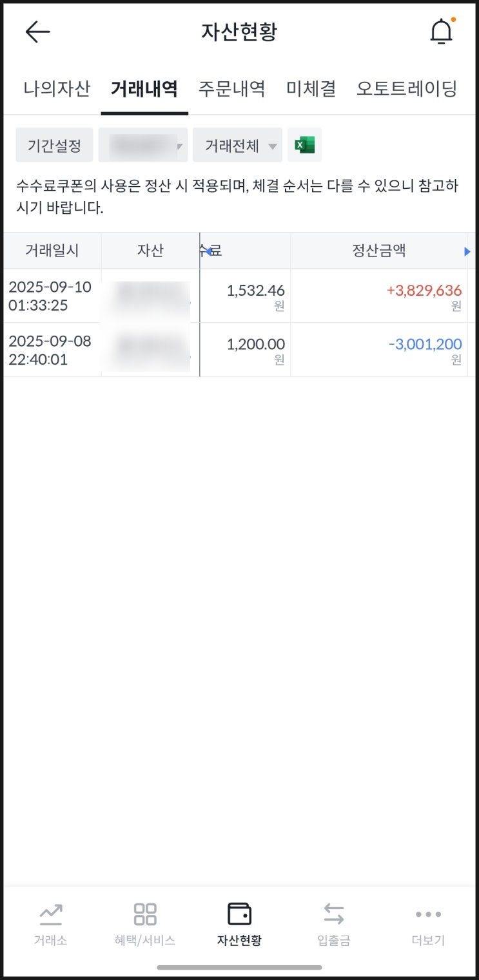Open the 미체결 tab

(311, 88)
